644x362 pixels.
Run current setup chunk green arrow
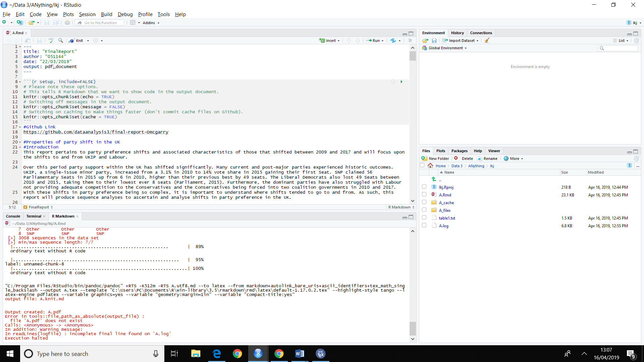(x=401, y=82)
